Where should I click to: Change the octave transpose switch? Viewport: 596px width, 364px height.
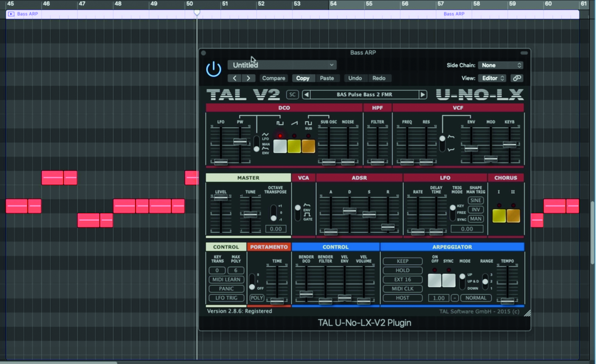point(273,213)
